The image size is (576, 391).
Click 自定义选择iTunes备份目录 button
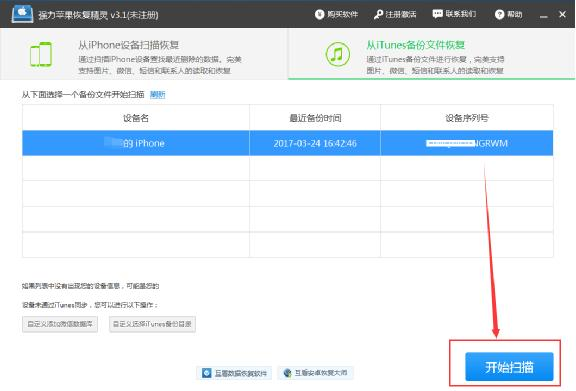coord(152,324)
